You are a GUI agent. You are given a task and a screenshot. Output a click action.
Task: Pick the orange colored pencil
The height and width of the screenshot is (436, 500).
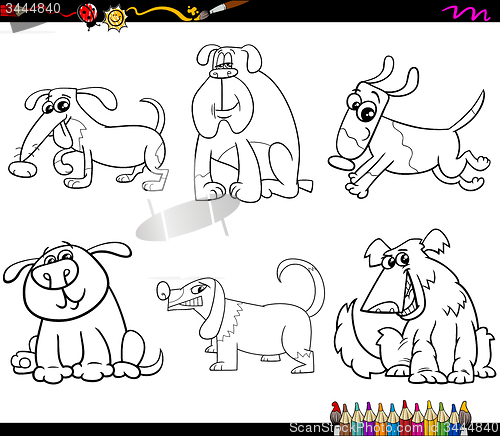click(x=381, y=418)
